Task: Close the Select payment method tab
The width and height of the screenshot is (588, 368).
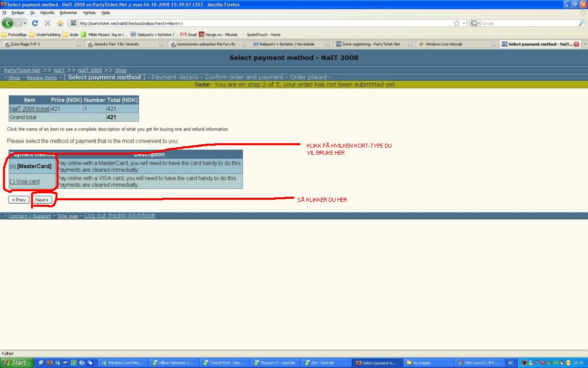Action: pos(576,44)
